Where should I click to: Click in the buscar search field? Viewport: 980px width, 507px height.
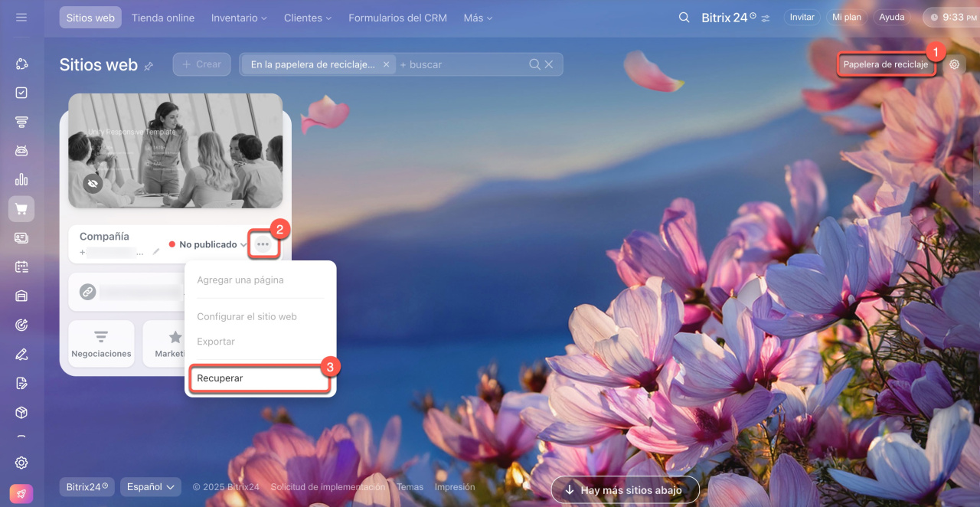(x=459, y=65)
